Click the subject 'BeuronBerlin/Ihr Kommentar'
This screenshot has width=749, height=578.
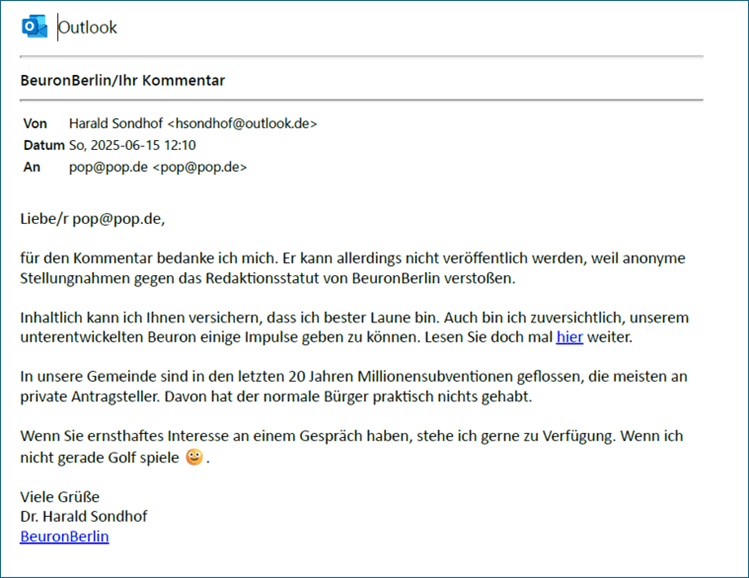point(122,80)
